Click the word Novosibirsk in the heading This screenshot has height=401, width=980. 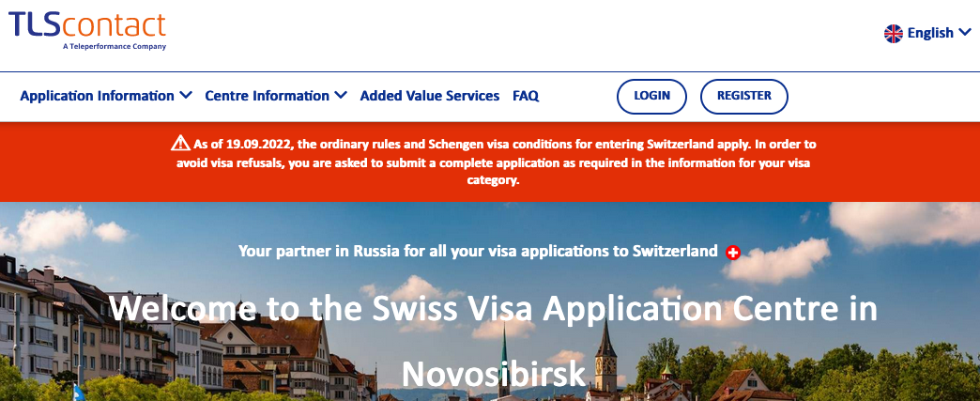pyautogui.click(x=494, y=373)
